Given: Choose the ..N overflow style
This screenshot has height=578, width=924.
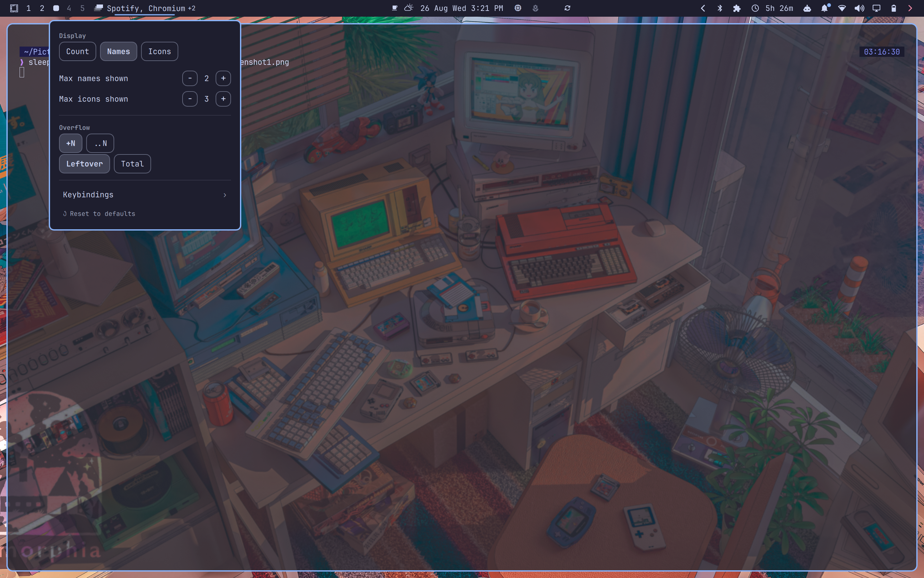Looking at the screenshot, I should click(100, 143).
